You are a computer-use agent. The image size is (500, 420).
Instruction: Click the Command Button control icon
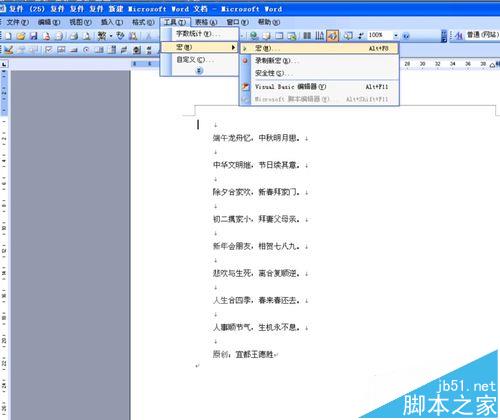coord(74,50)
